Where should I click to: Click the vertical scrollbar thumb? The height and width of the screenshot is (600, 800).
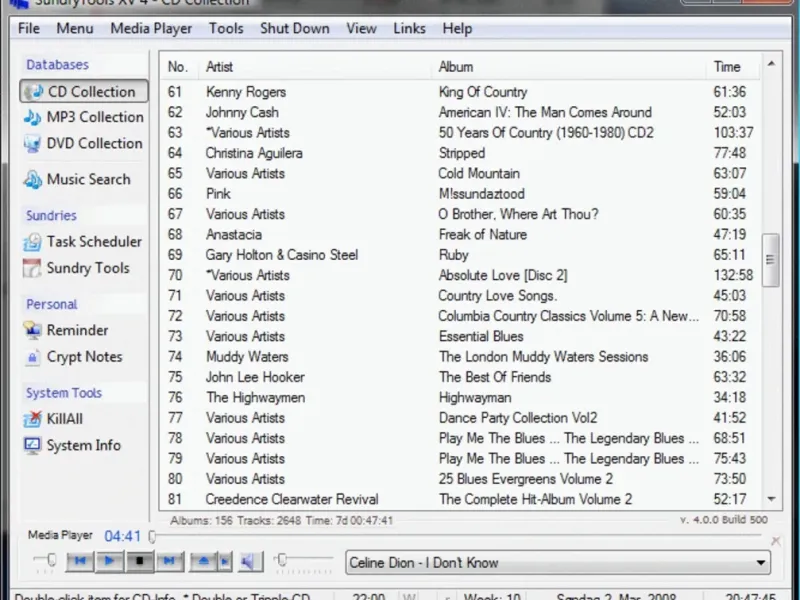pyautogui.click(x=771, y=260)
